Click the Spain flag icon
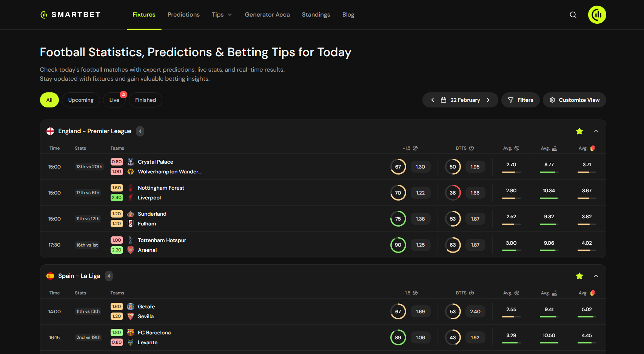The width and height of the screenshot is (644, 354). coord(50,276)
